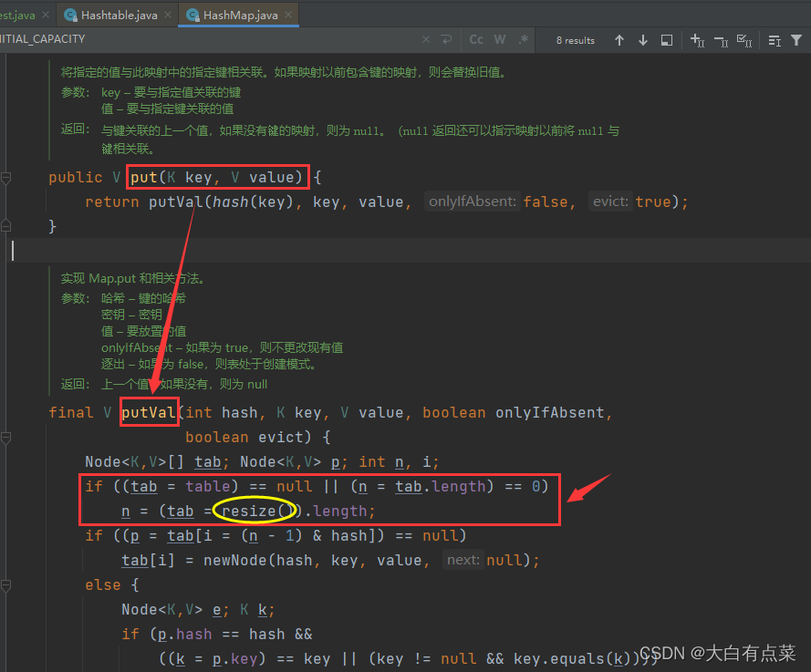
Task: Close the HashMap.java tab
Action: [288, 15]
